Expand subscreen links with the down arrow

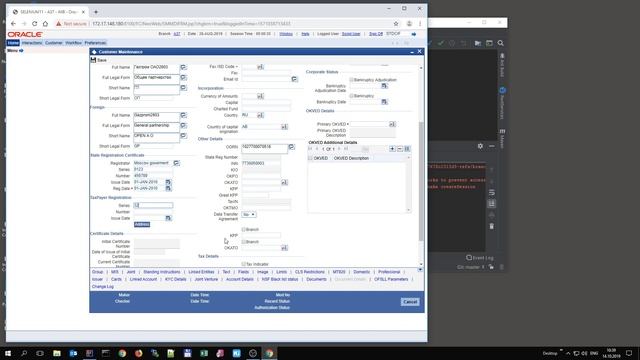pos(420,270)
